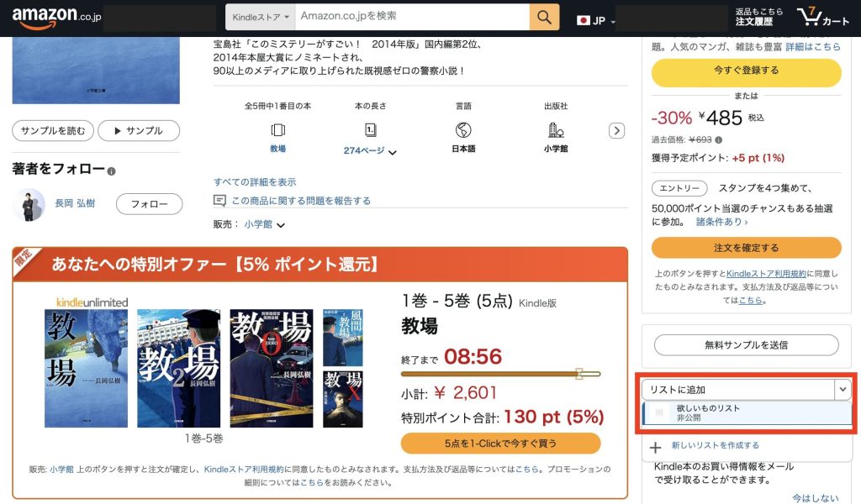The width and height of the screenshot is (861, 504).
Task: Click the 注文を確定する button
Action: (747, 248)
